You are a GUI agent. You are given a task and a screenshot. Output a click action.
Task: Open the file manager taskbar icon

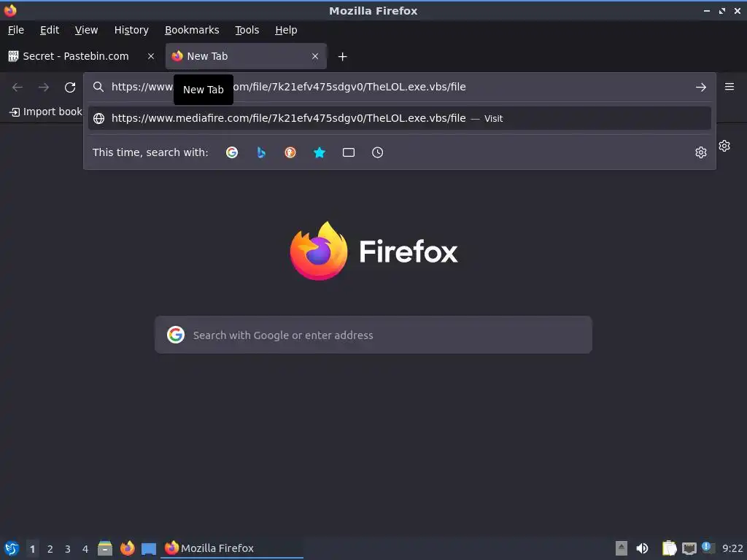pyautogui.click(x=105, y=548)
